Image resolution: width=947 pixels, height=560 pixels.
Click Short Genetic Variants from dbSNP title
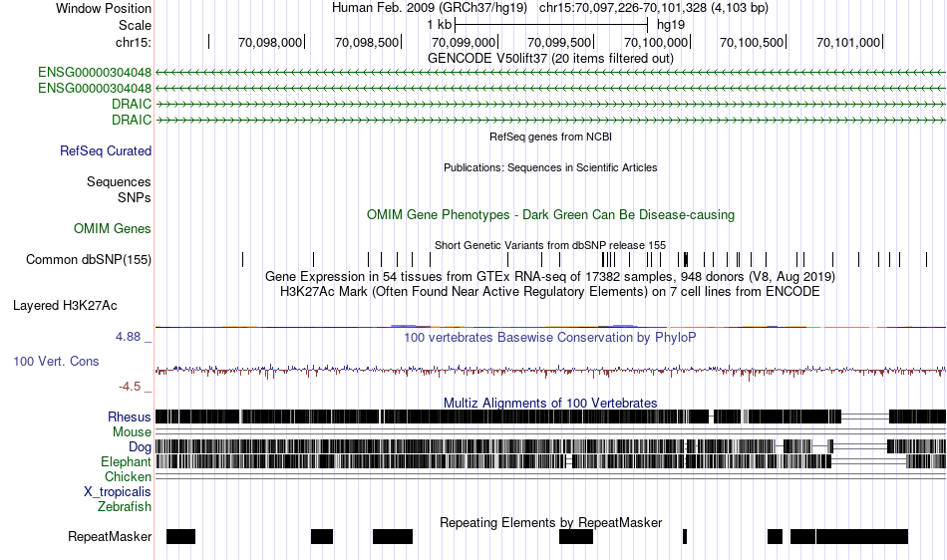tap(550, 245)
